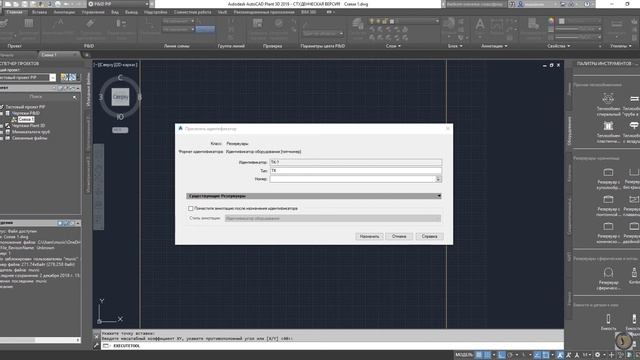Switch МОДЕЛЬ space toggle in status bar

coord(464,355)
